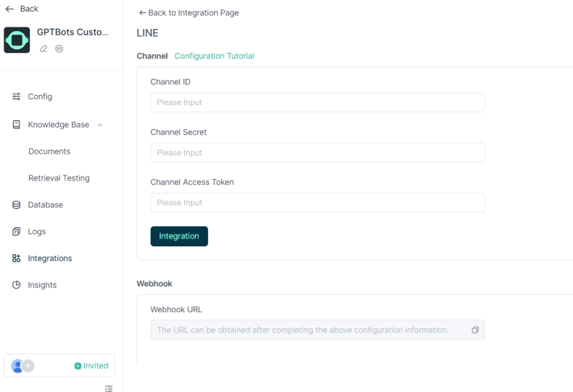The image size is (573, 392).
Task: Click the GPTBots bot avatar logo
Action: pyautogui.click(x=17, y=40)
